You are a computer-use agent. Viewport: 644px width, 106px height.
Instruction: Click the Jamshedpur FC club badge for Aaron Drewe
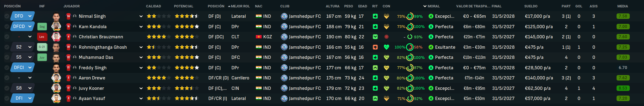[x=284, y=78]
